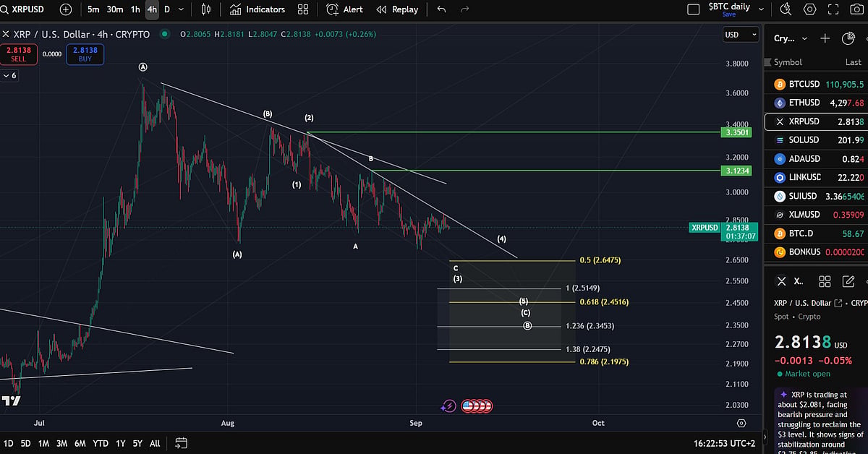Create a new Alert
This screenshot has width=868, height=454.
[345, 9]
